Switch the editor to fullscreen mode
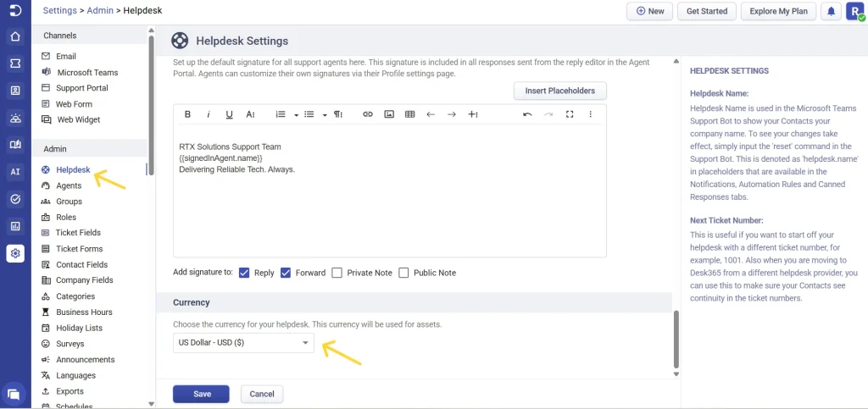The height and width of the screenshot is (409, 868). (x=570, y=114)
